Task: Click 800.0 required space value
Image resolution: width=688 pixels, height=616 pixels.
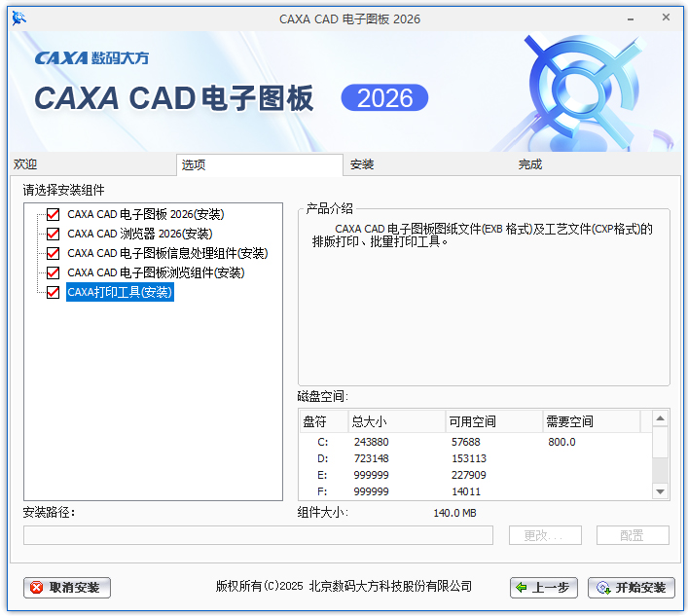Action: click(561, 442)
